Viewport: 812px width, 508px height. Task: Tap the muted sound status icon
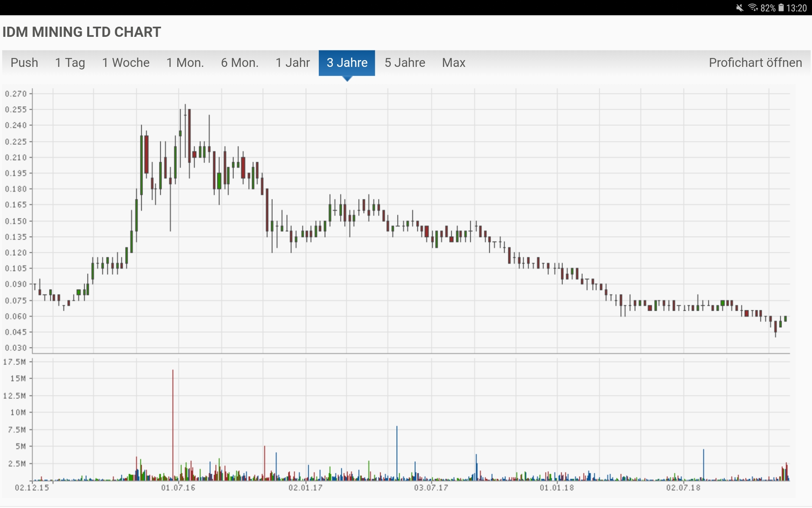click(x=740, y=8)
